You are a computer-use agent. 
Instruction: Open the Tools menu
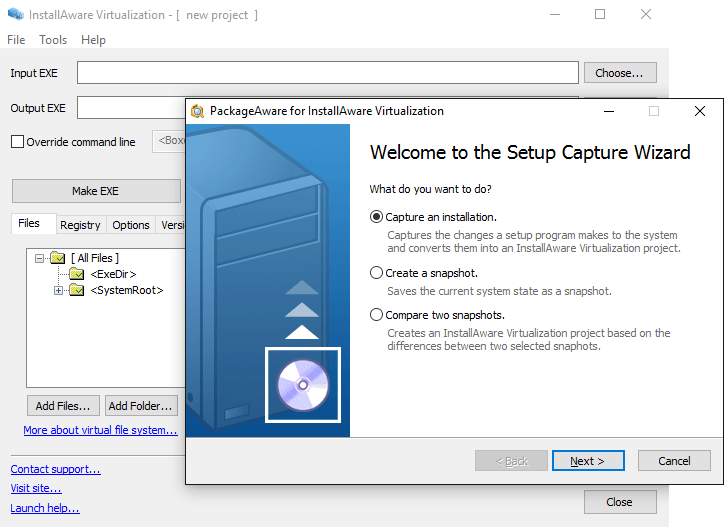tap(53, 40)
